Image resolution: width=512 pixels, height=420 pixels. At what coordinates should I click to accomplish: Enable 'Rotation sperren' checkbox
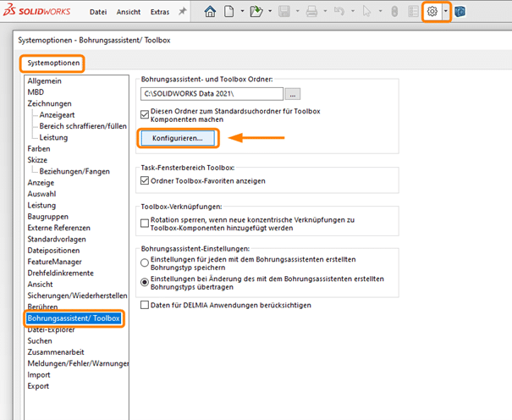tap(145, 224)
